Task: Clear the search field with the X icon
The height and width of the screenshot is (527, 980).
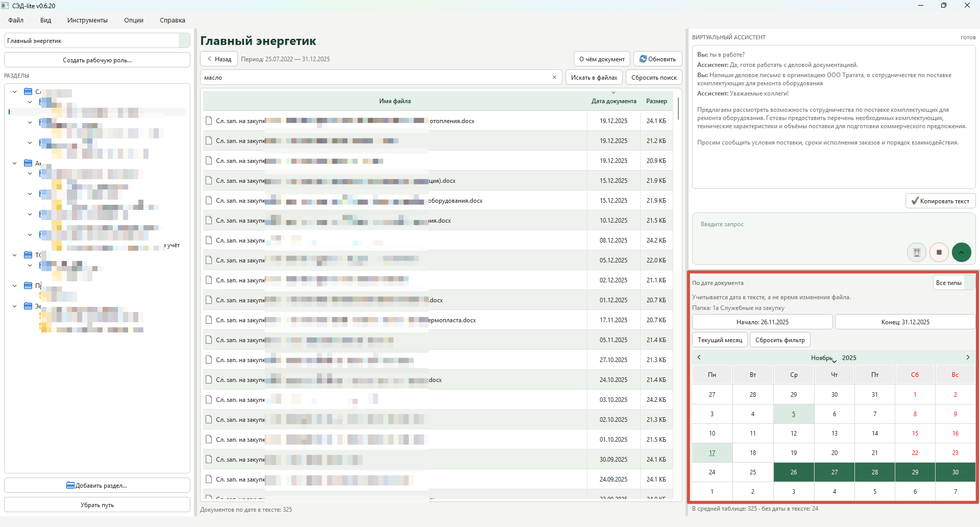Action: pyautogui.click(x=554, y=78)
